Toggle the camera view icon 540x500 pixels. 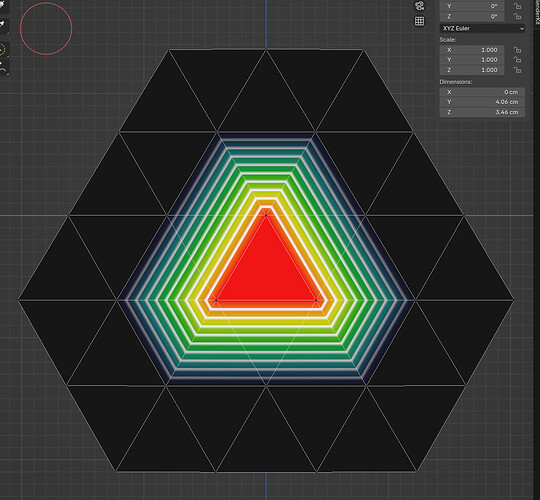(419, 6)
